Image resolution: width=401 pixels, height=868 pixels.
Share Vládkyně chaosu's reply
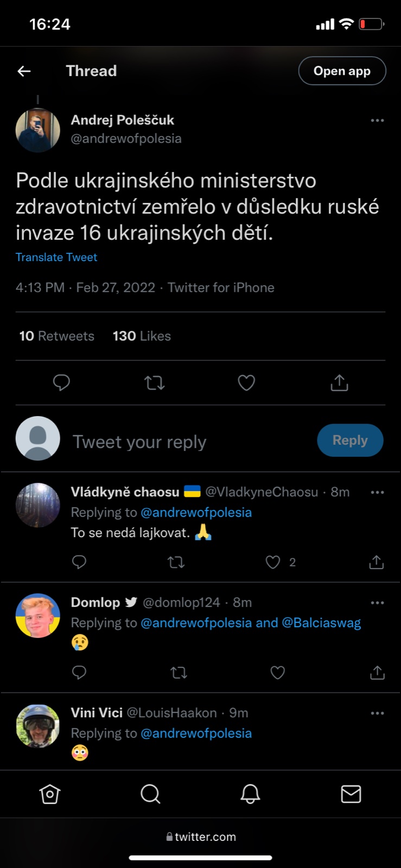(376, 562)
